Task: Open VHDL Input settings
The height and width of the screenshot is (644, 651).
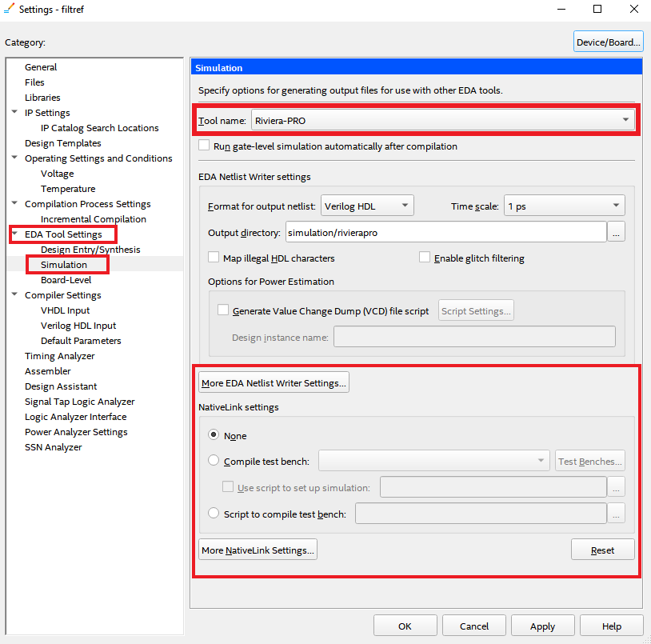Action: tap(66, 310)
